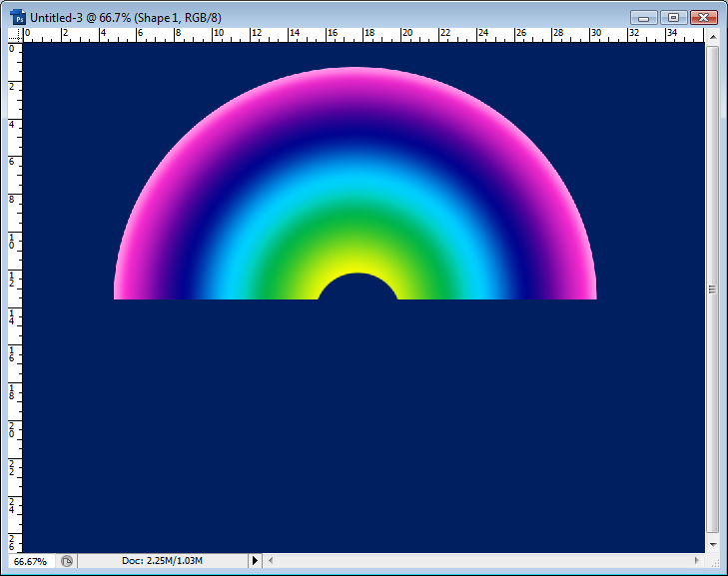Click the horizontal scrollbar left arrow

pyautogui.click(x=271, y=561)
